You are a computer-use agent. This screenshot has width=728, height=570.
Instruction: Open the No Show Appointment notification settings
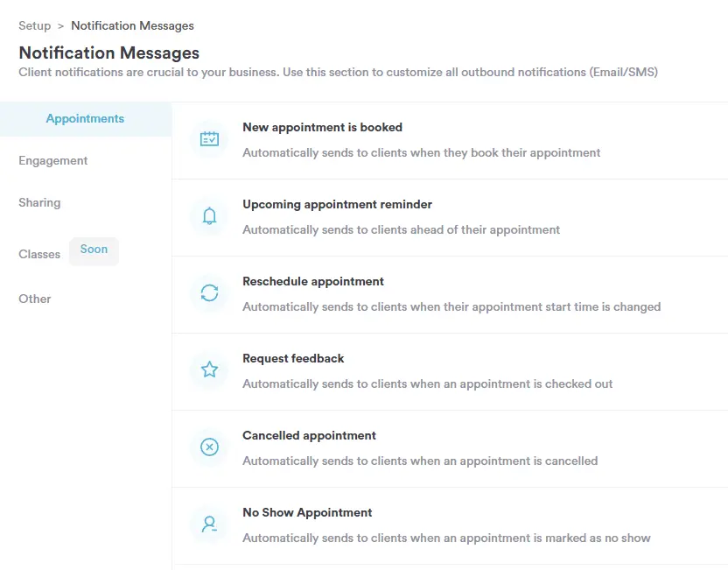point(307,512)
